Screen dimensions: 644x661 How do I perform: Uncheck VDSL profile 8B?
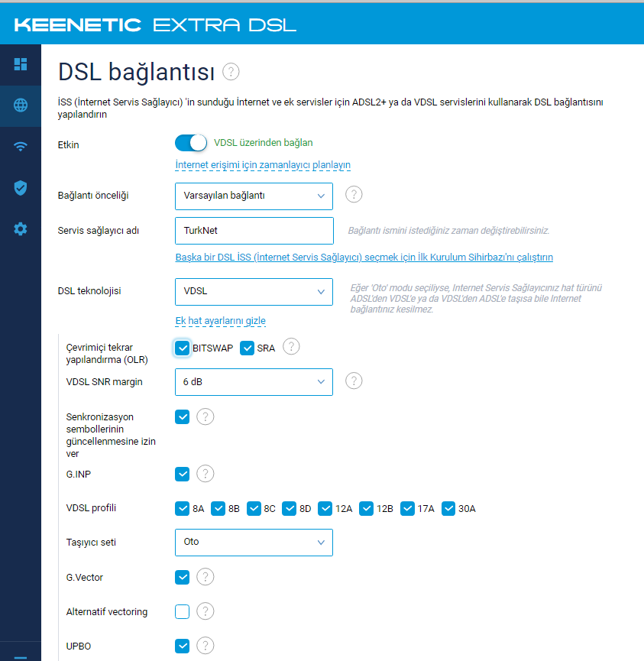tap(218, 508)
